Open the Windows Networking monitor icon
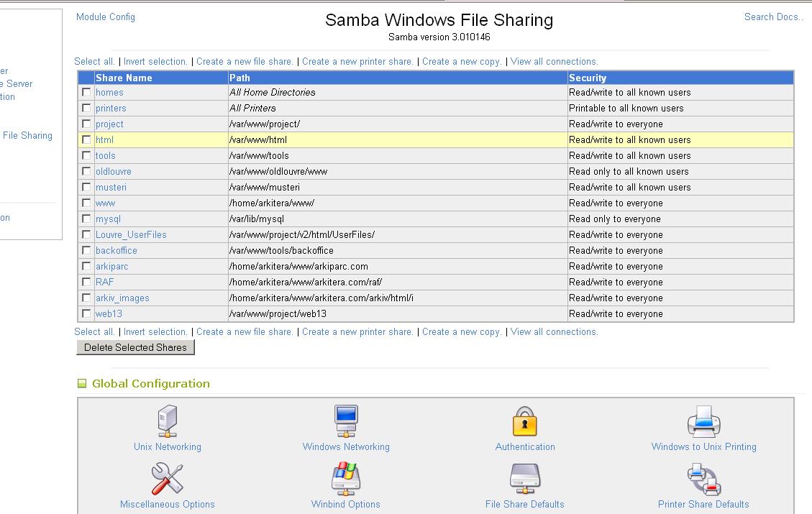 [346, 421]
